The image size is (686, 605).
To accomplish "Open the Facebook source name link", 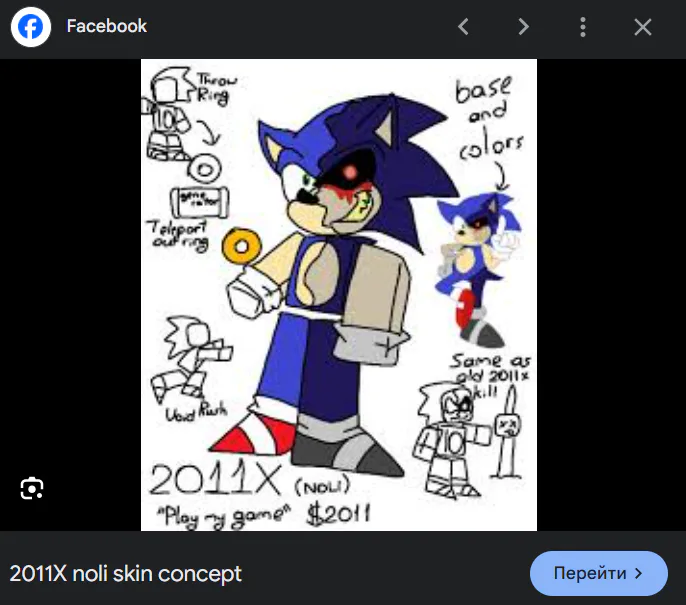I will [x=106, y=26].
